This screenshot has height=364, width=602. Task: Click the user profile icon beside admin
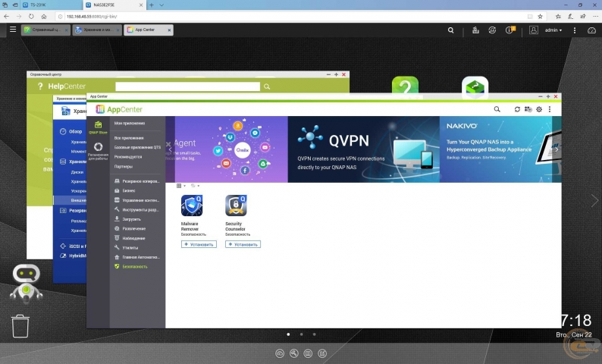[533, 30]
